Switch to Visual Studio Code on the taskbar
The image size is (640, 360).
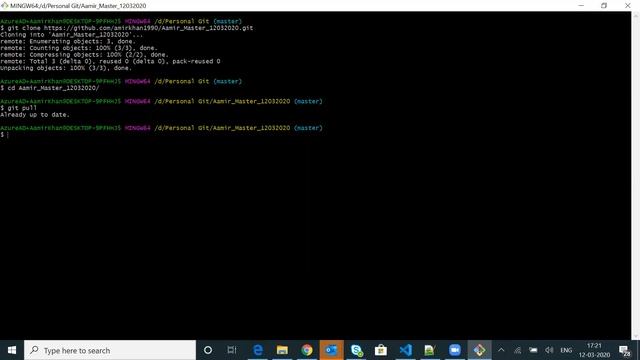point(405,350)
